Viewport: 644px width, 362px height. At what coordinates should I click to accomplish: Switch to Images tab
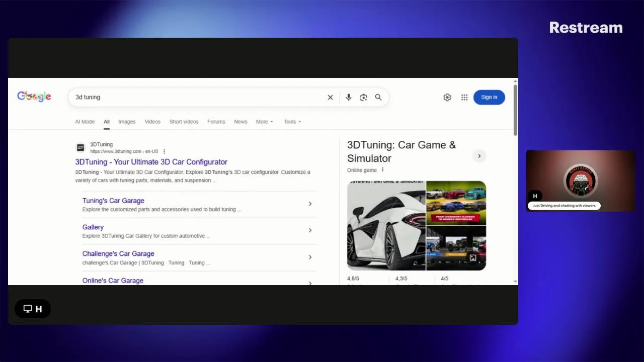[127, 122]
